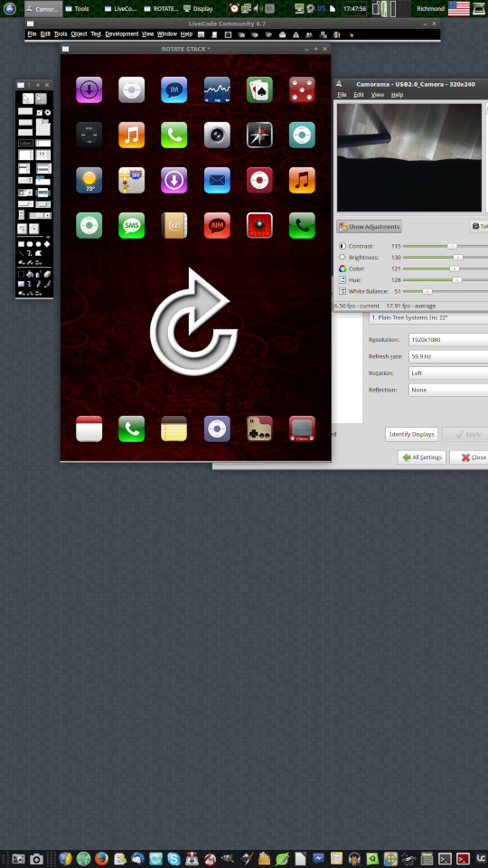This screenshot has width=488, height=868.
Task: Click the US flag keyboard layout indicator
Action: pos(458,8)
